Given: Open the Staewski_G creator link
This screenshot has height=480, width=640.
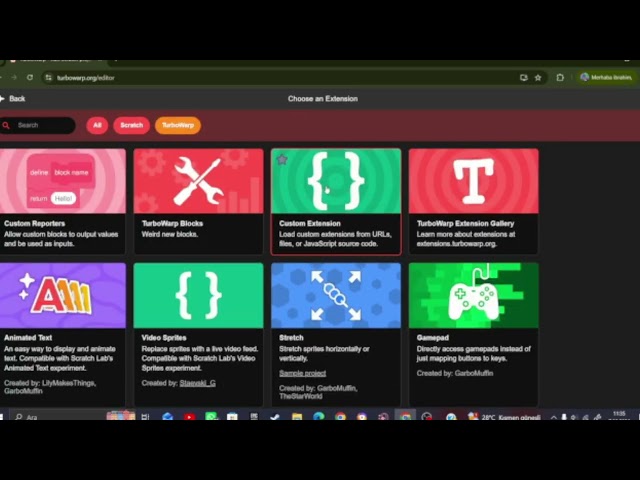Looking at the screenshot, I should tap(198, 383).
